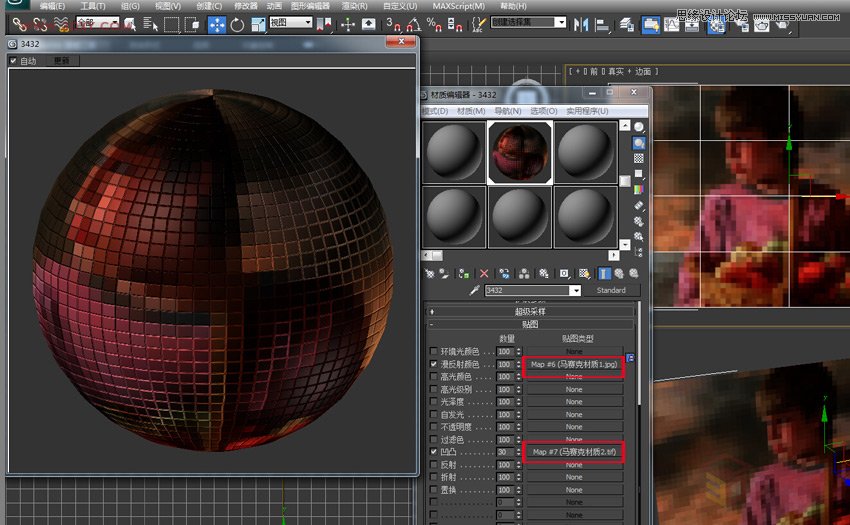Image resolution: width=850 pixels, height=525 pixels.
Task: Open the 工具(T) menu
Action: [x=93, y=6]
